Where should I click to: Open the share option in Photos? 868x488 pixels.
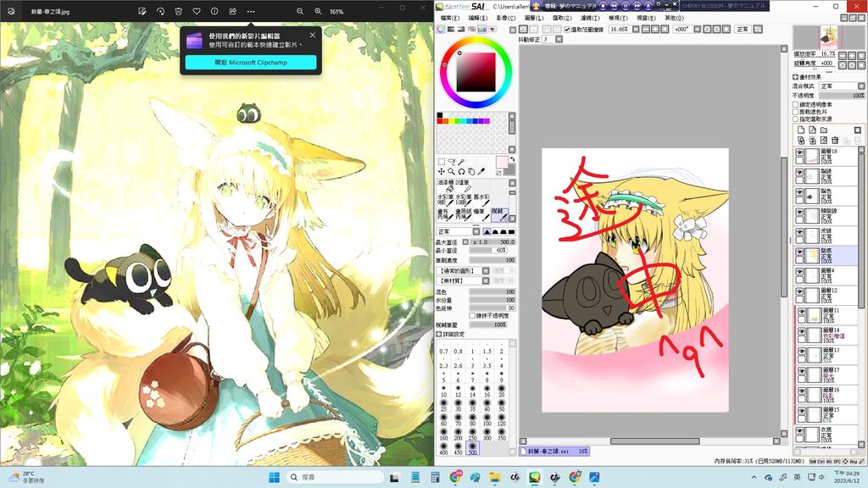coord(232,11)
